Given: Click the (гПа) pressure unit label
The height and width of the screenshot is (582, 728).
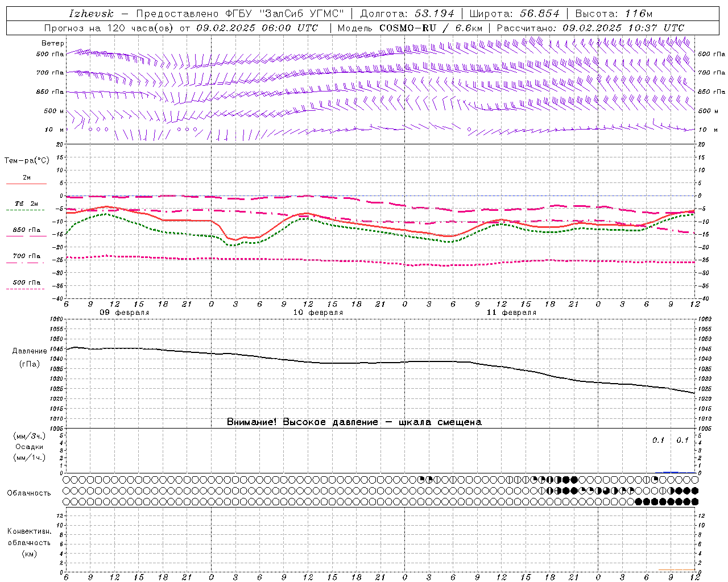Looking at the screenshot, I should [30, 364].
